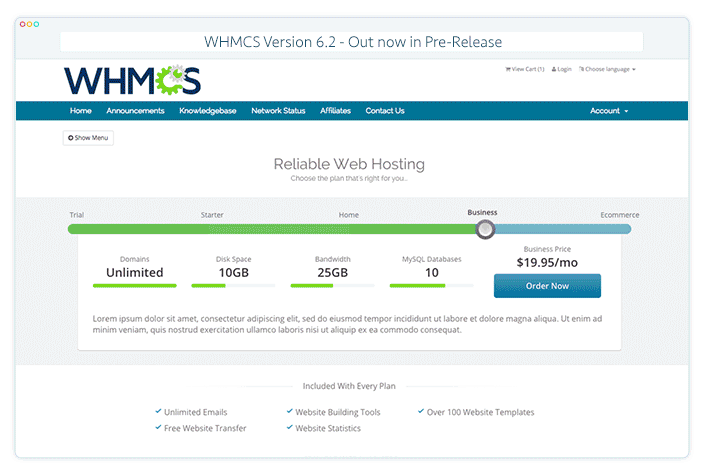The width and height of the screenshot is (705, 475).
Task: Expand the Account dropdown menu
Action: pos(609,111)
